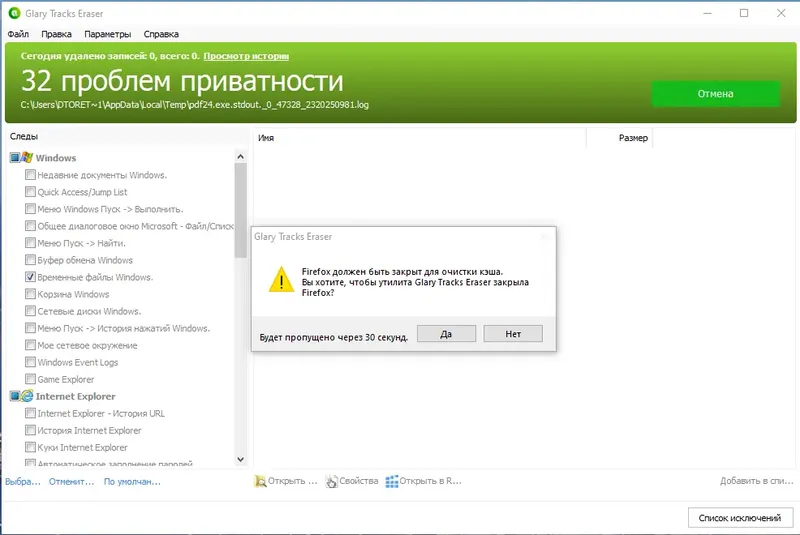800x535 pixels.
Task: Click the traces list scrollbar thumb
Action: tap(240, 210)
